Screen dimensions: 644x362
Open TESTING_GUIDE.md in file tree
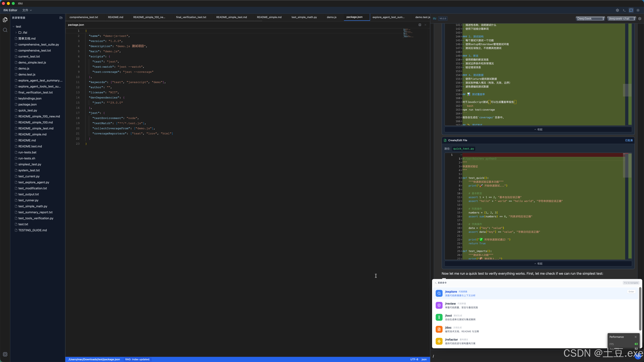(33, 230)
